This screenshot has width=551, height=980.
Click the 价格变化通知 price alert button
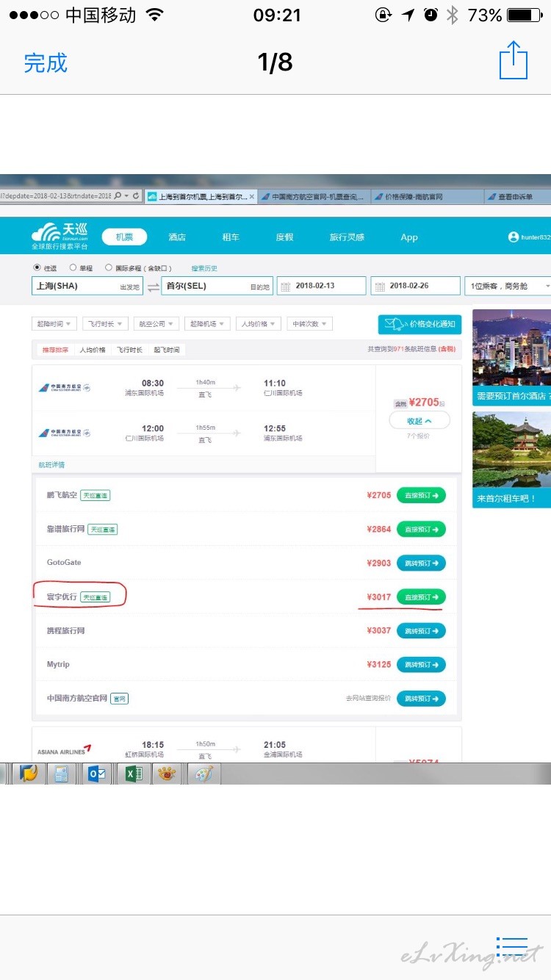pos(420,324)
